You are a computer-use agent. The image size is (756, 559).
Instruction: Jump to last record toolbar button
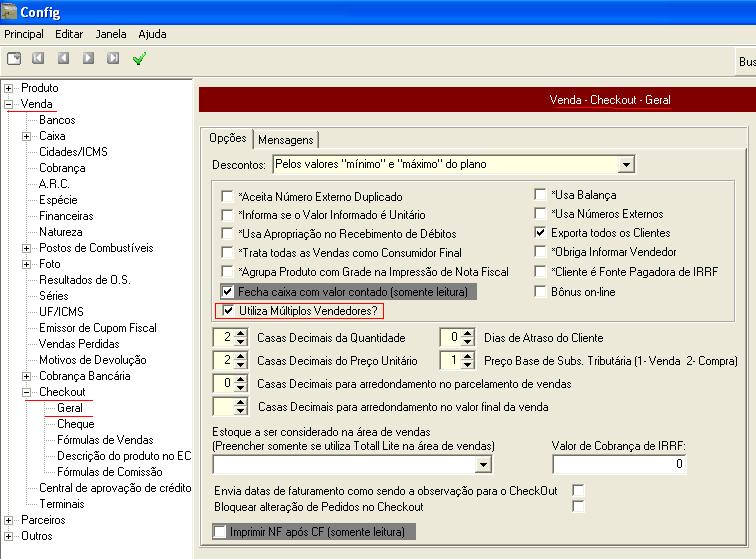tap(113, 59)
